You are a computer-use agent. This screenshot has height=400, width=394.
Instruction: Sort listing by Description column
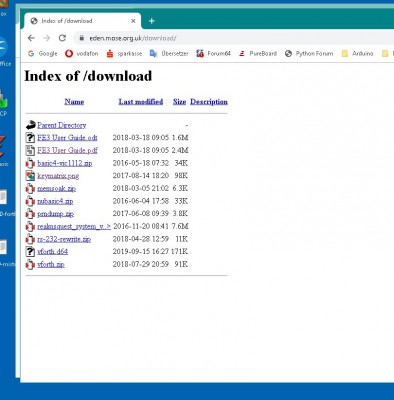(x=209, y=102)
